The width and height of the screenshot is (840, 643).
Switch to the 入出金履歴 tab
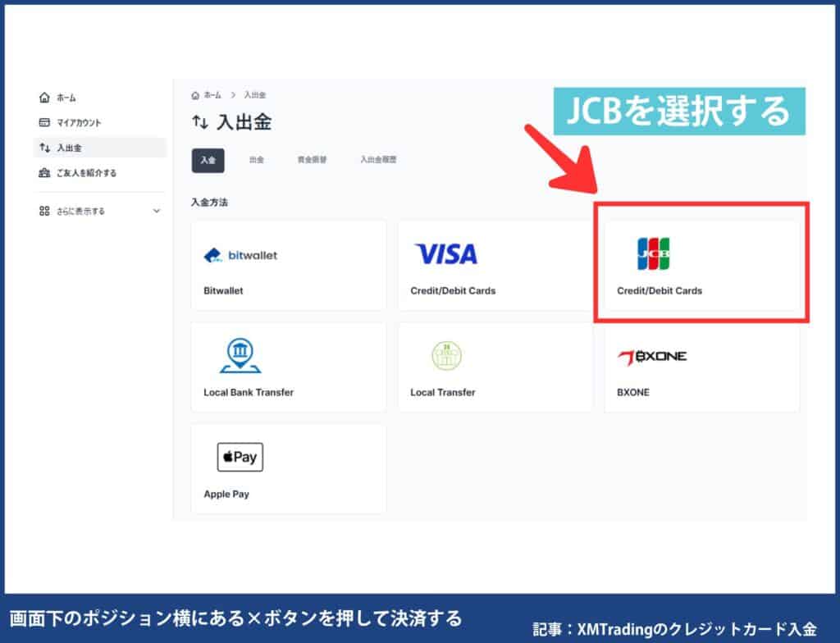pyautogui.click(x=378, y=160)
